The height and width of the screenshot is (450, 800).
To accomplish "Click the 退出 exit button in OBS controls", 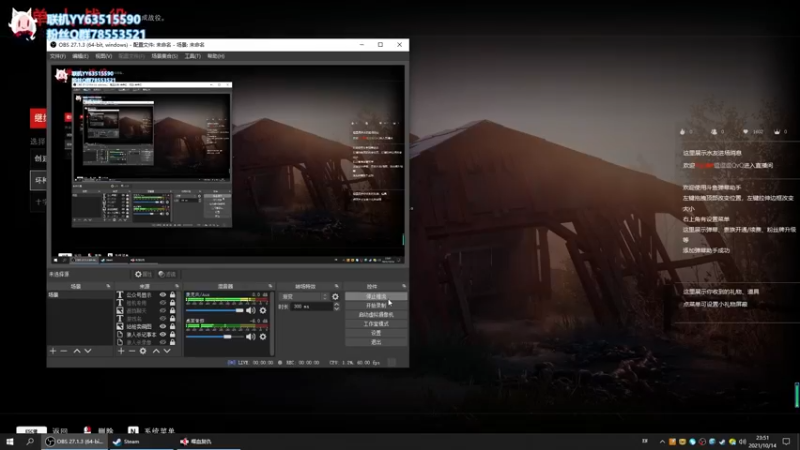I will [x=376, y=342].
